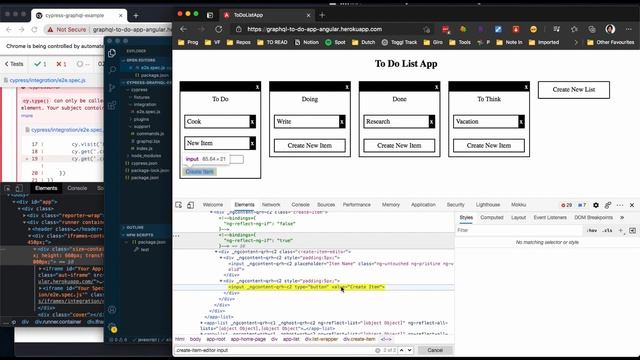Viewport: 640px width, 360px height.
Task: Switch to the Computed styles tab
Action: pos(492,218)
